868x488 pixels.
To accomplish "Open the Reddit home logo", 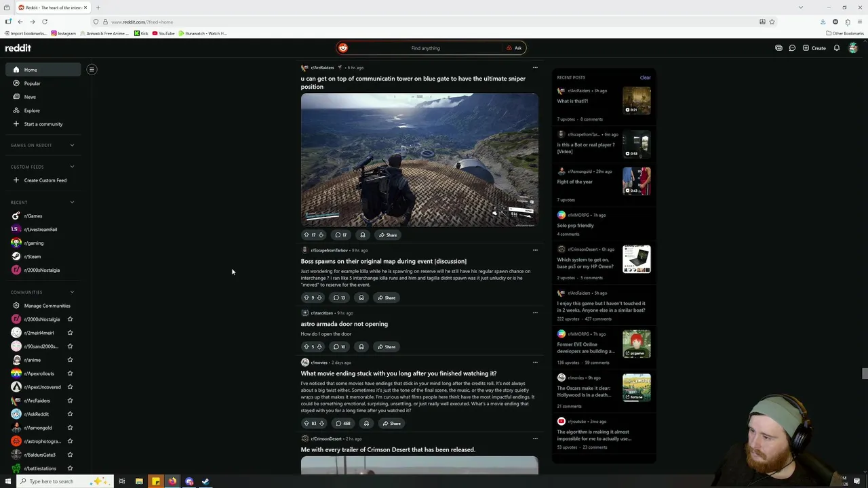I will pos(18,48).
